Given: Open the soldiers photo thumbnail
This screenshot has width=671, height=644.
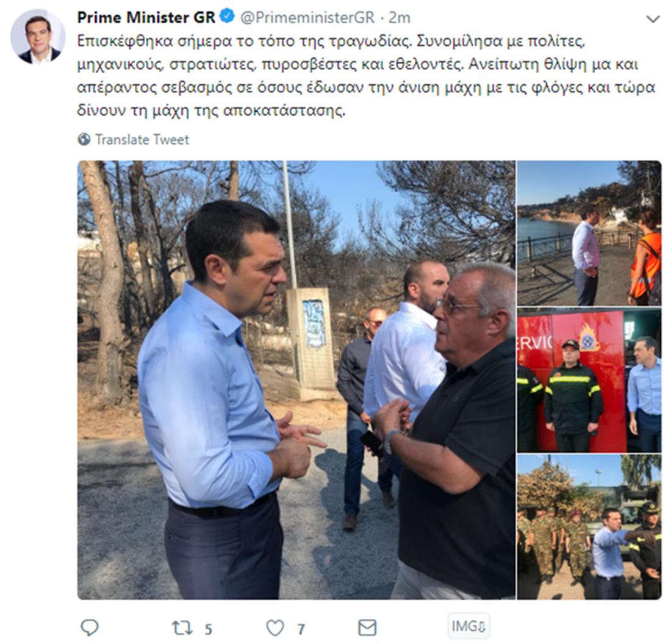Looking at the screenshot, I should click(589, 527).
